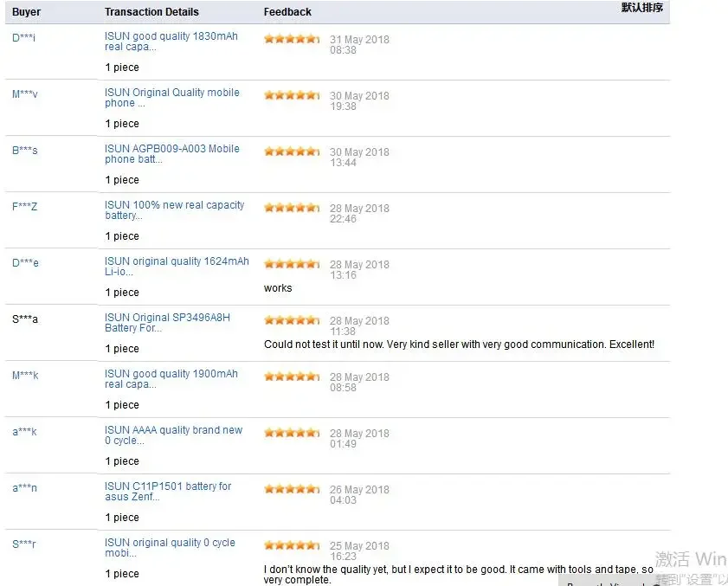Open ISUN Original Quality mobile phone link
Image resolution: width=728 pixels, height=586 pixels.
point(171,98)
